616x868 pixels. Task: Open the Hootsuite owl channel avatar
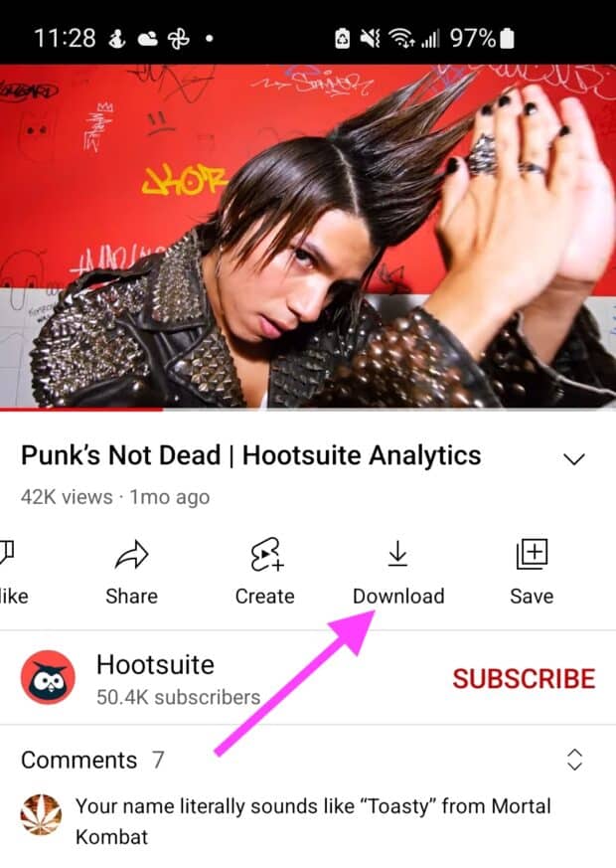tap(48, 677)
